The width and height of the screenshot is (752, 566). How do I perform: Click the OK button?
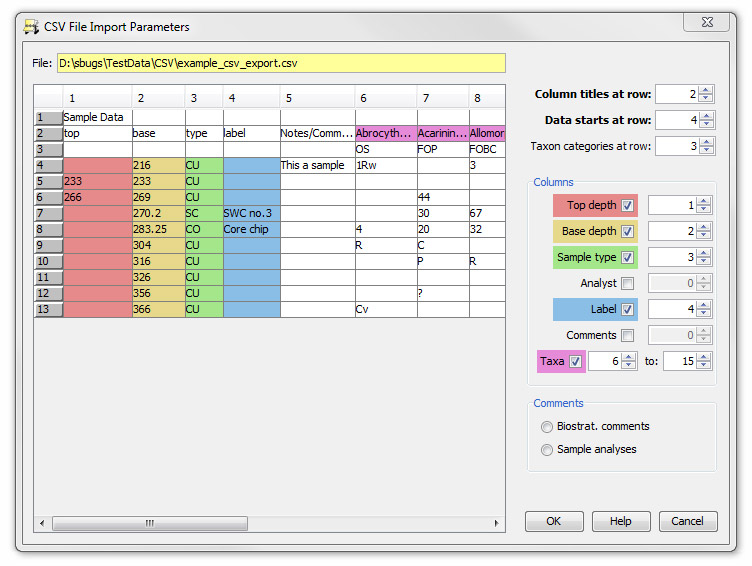click(x=554, y=521)
